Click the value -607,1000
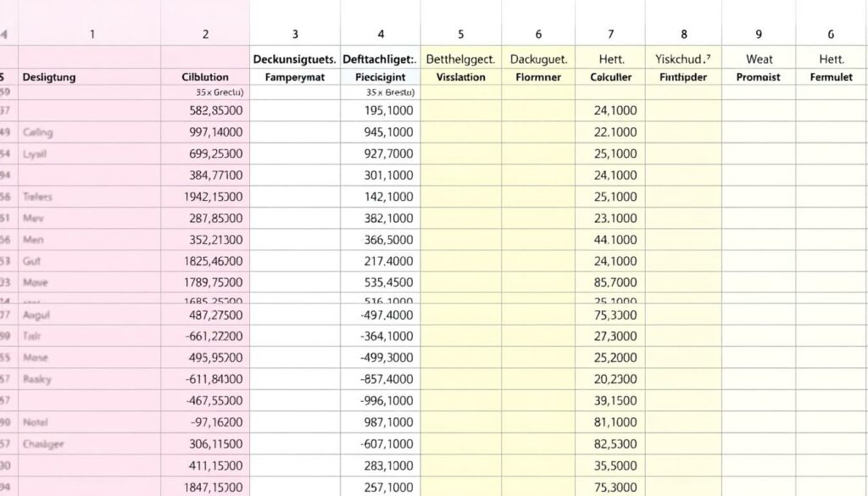 (x=387, y=444)
